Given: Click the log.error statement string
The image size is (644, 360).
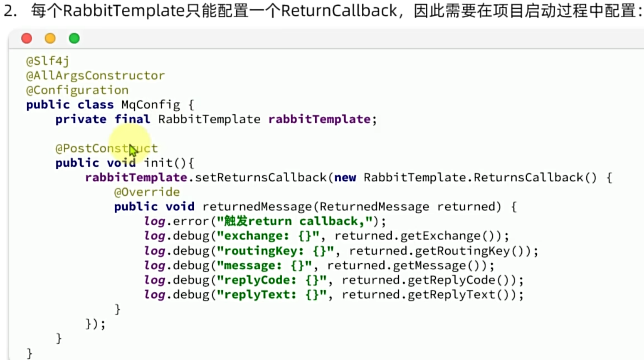Looking at the screenshot, I should pos(295,221).
